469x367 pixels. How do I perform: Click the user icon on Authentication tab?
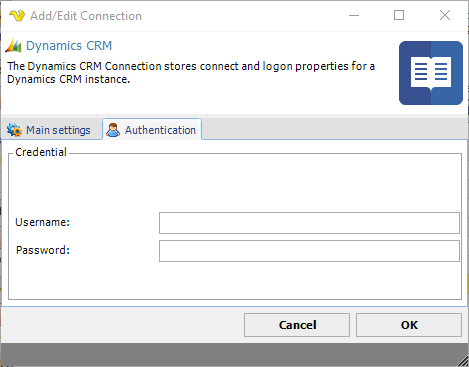113,130
